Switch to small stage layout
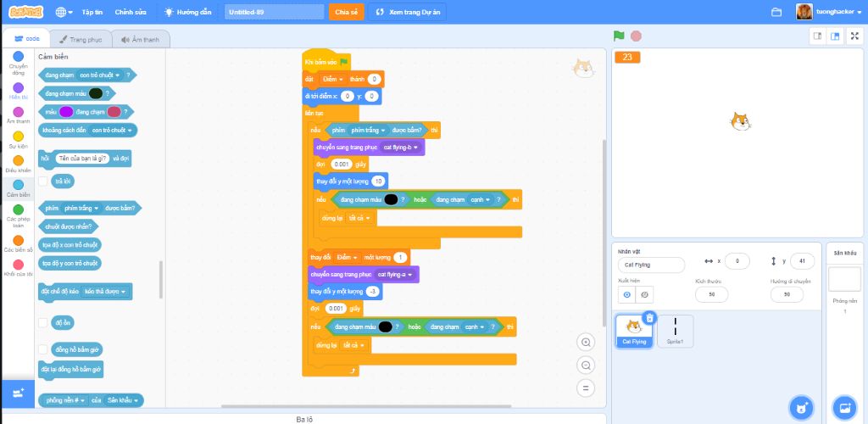Image resolution: width=868 pixels, height=424 pixels. [817, 36]
